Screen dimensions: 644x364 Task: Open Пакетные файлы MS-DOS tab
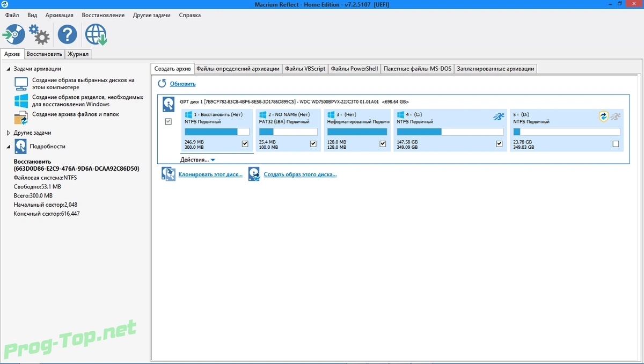pyautogui.click(x=418, y=69)
